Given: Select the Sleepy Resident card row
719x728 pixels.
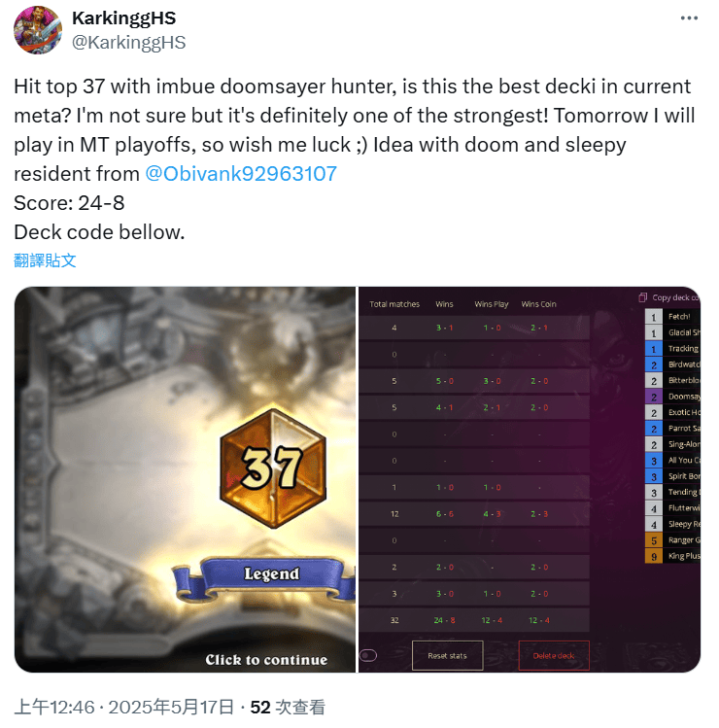Looking at the screenshot, I should pyautogui.click(x=672, y=524).
